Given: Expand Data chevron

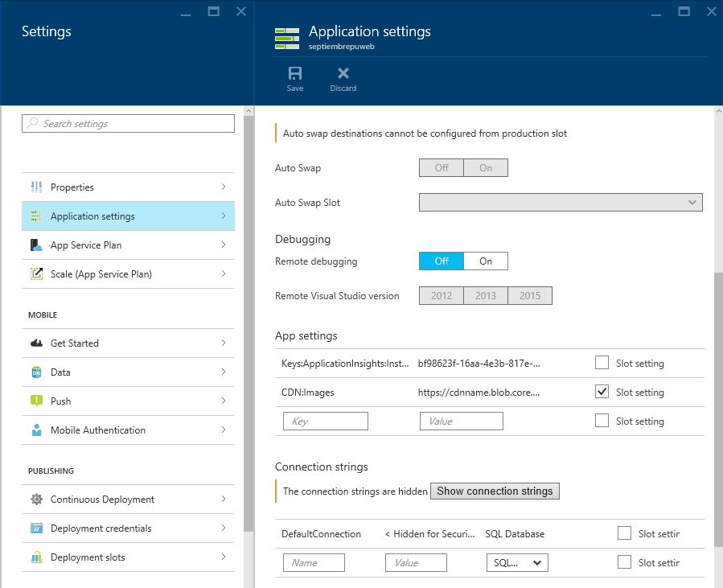Looking at the screenshot, I should tap(224, 372).
